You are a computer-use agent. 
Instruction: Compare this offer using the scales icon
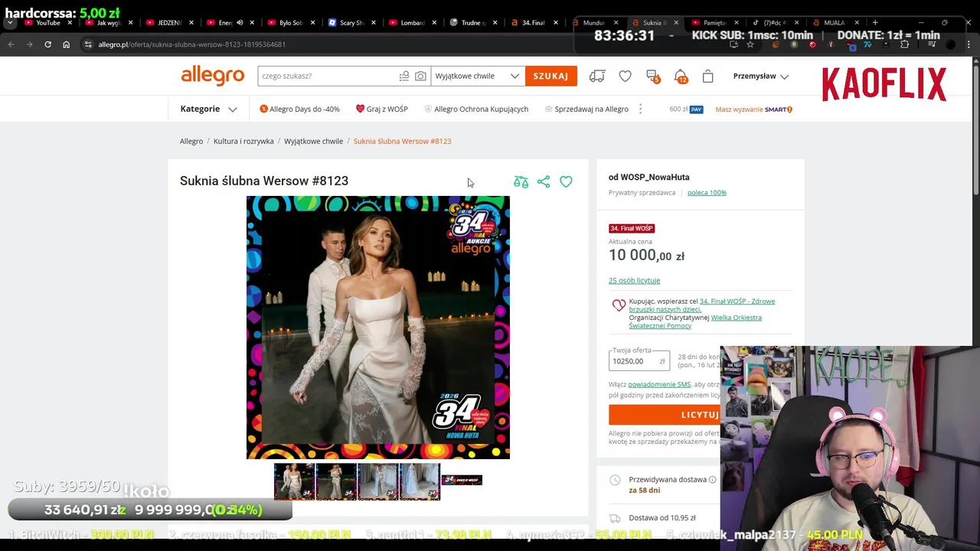[x=521, y=181]
